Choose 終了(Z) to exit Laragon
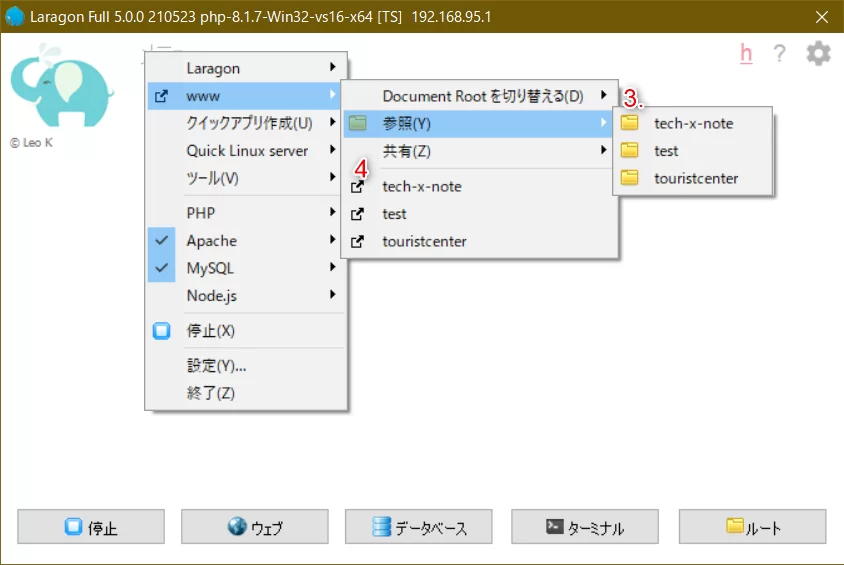 246,393
